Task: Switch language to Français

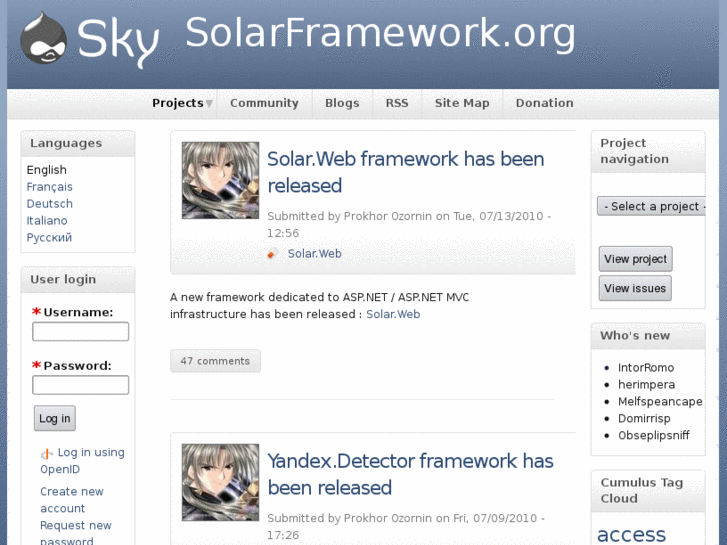Action: tap(50, 187)
